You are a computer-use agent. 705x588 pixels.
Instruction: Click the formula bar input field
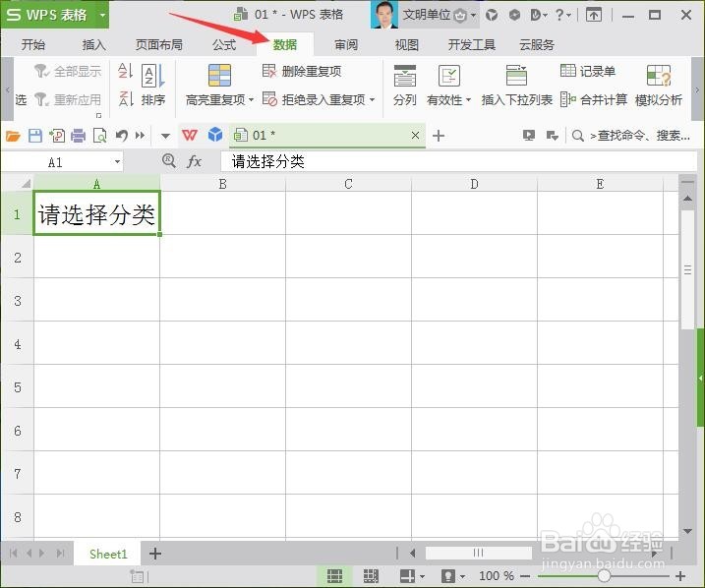458,161
